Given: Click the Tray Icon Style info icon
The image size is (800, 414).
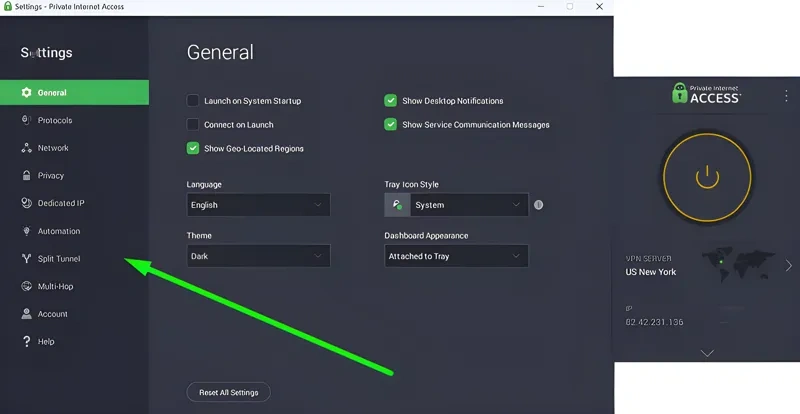Looking at the screenshot, I should point(538,205).
